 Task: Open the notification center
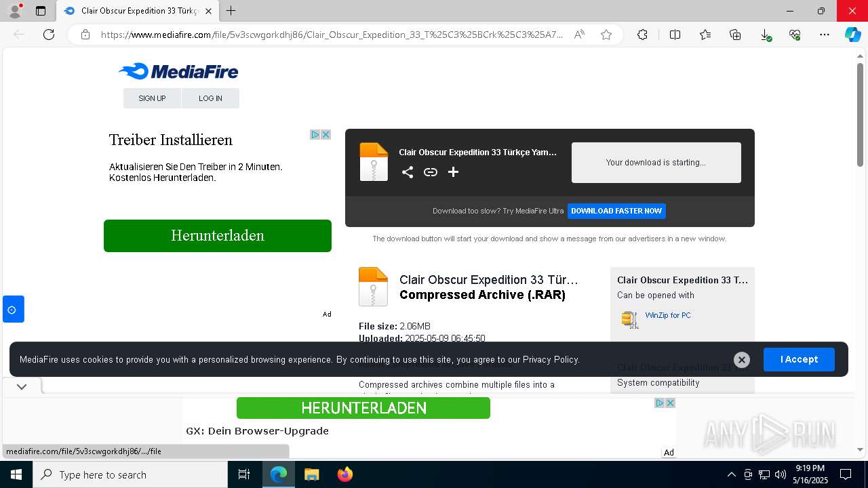846,474
